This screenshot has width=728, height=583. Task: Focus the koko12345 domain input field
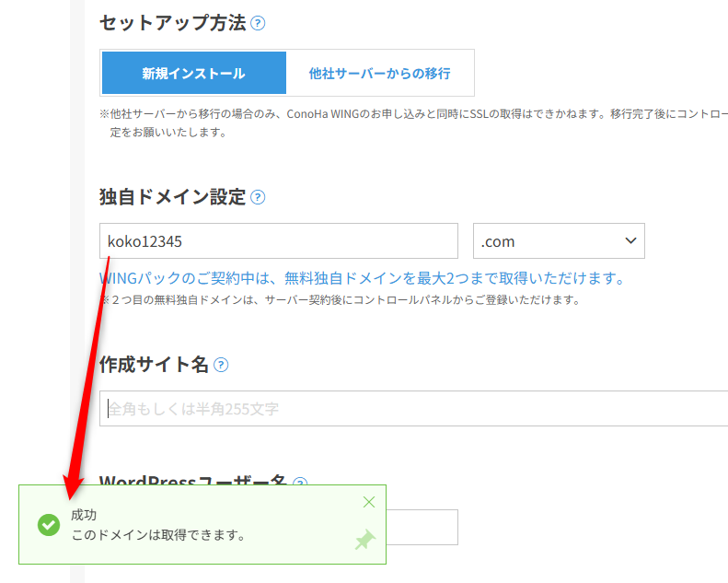[279, 241]
